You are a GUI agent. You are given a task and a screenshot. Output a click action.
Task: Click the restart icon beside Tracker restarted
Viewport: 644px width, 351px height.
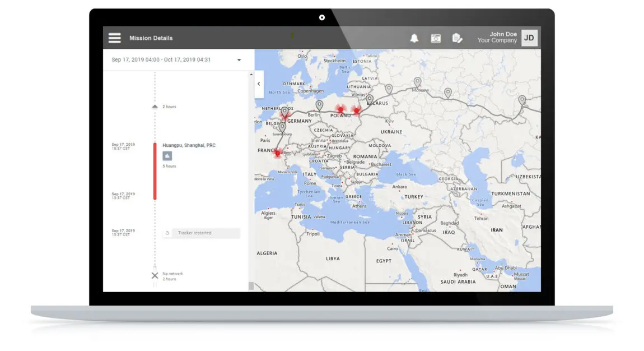point(167,233)
